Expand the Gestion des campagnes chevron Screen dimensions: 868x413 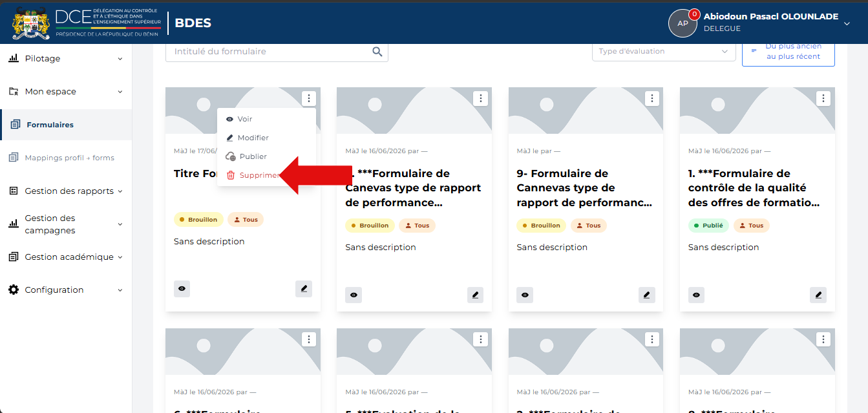coord(120,224)
